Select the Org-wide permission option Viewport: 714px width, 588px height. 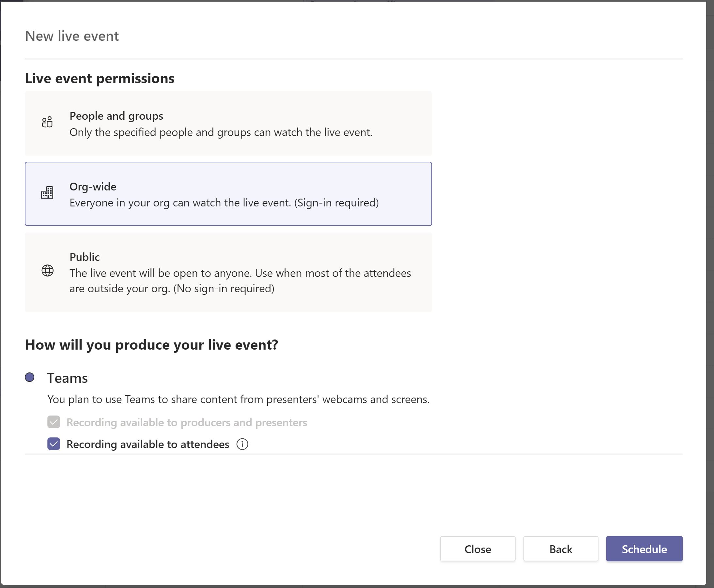(x=228, y=194)
